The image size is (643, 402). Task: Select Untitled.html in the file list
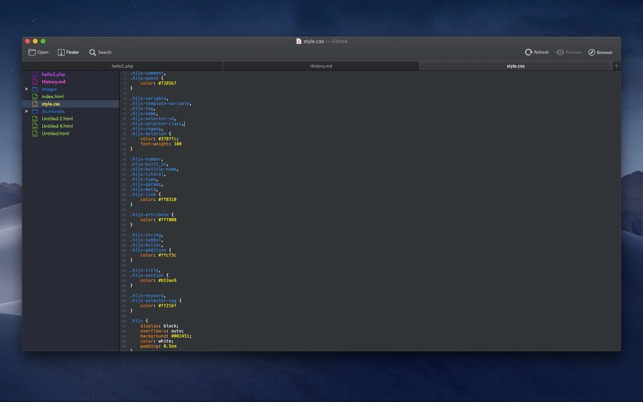coord(55,133)
